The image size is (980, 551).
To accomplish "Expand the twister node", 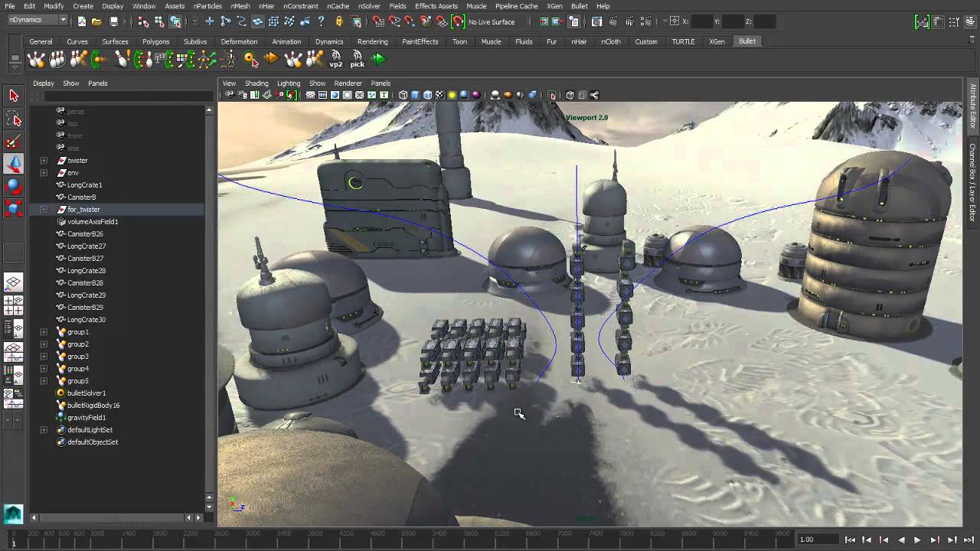I will [44, 161].
